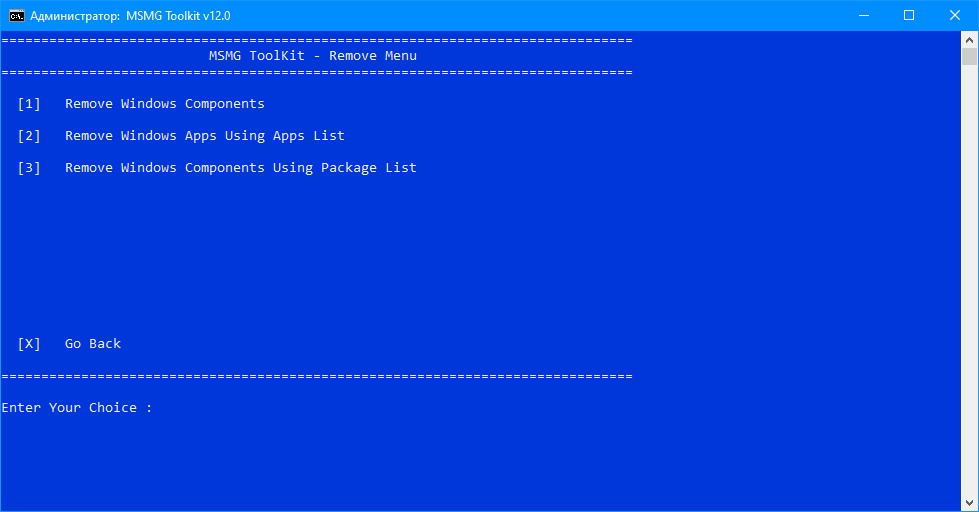Click the "MSMG ToolKit - Remove Menu" heading
Image resolution: width=979 pixels, height=512 pixels.
pyautogui.click(x=313, y=56)
